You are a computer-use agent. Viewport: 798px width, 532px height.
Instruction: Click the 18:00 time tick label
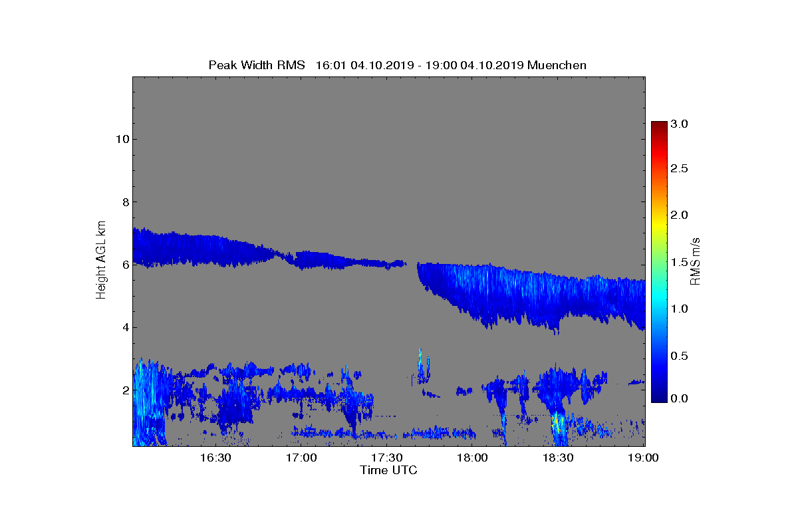click(472, 458)
